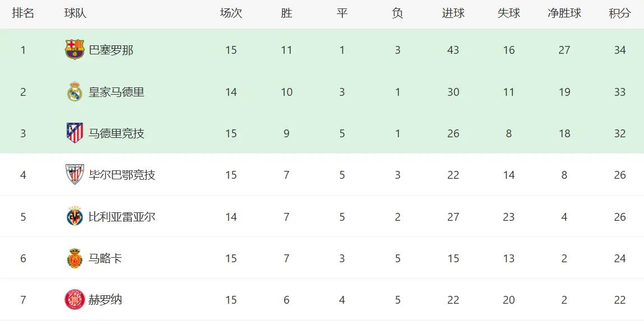Click the 失球 column header
Image resolution: width=644 pixels, height=325 pixels.
[508, 13]
